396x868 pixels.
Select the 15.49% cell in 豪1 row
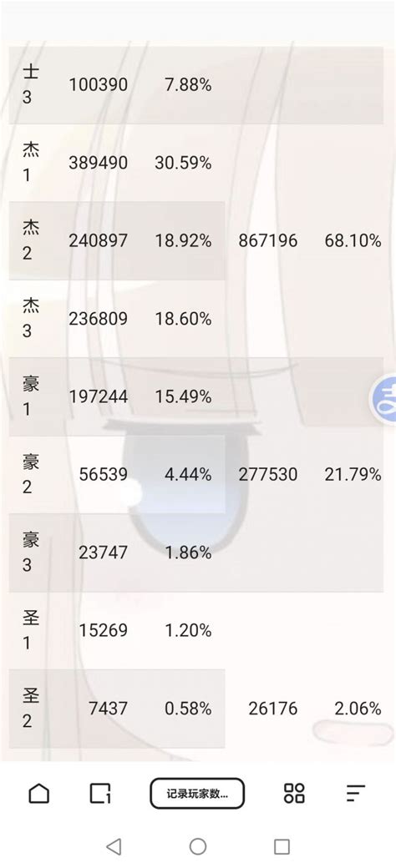pos(183,396)
